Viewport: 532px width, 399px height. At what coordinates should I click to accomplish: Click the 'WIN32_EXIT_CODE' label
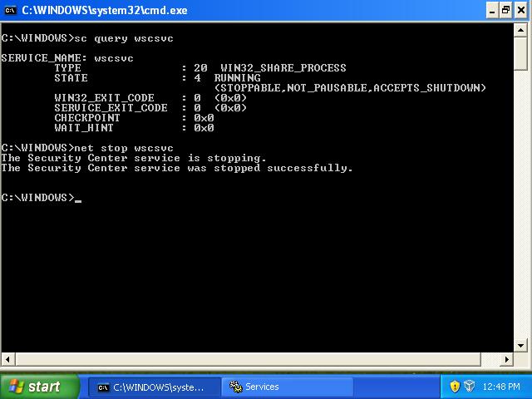(104, 98)
